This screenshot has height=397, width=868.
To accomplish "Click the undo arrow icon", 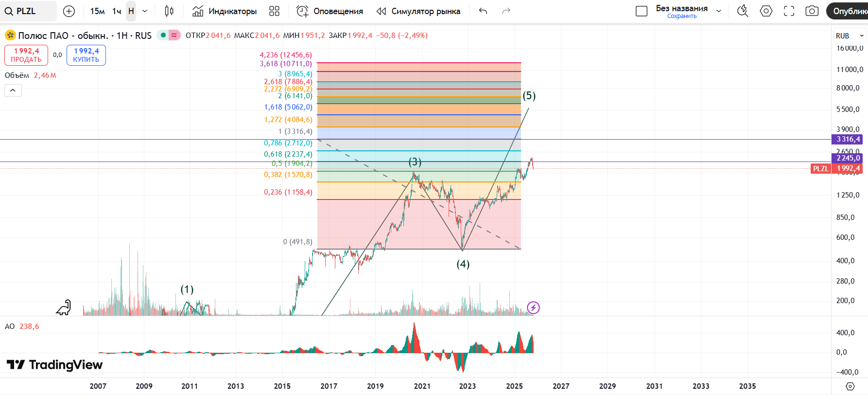I will coord(483,11).
